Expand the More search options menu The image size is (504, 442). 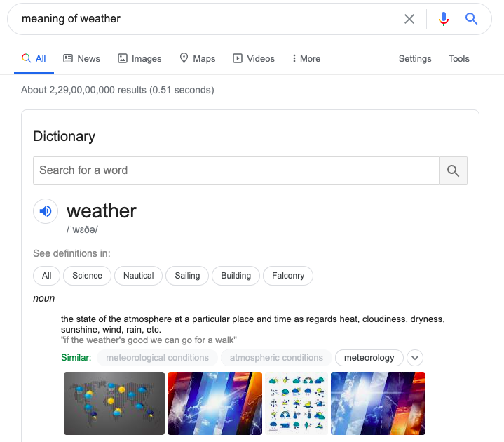(x=306, y=59)
